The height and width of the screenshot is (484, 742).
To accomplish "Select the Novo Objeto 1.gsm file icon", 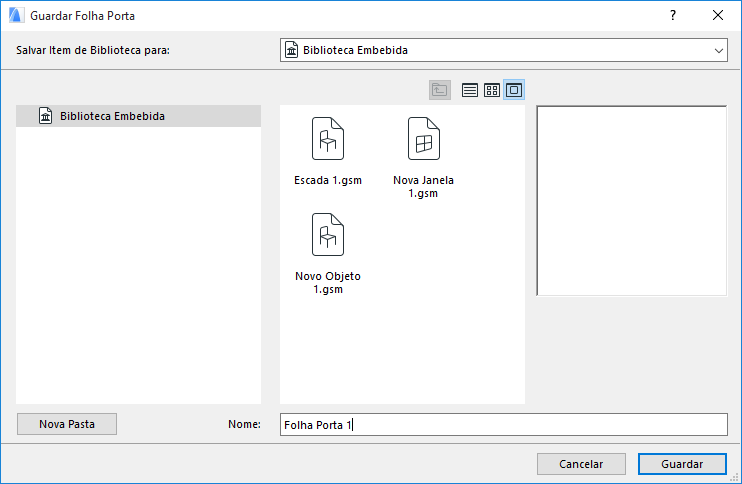I will click(327, 235).
